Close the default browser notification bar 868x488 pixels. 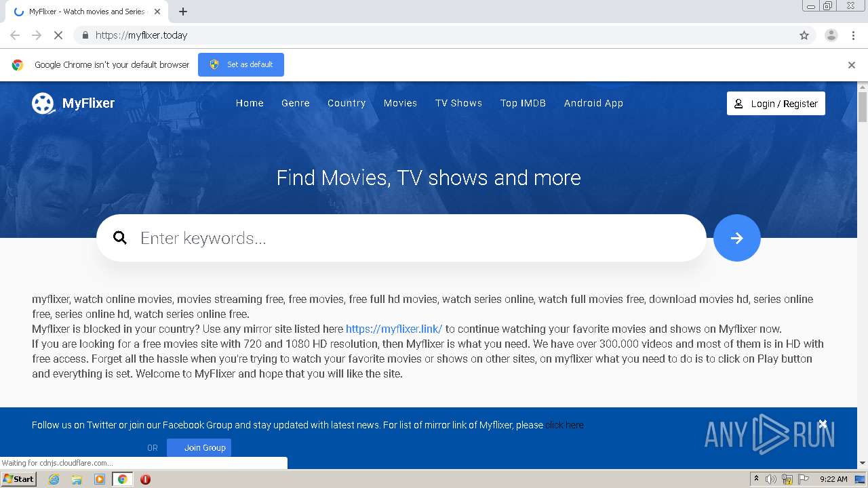coord(852,65)
